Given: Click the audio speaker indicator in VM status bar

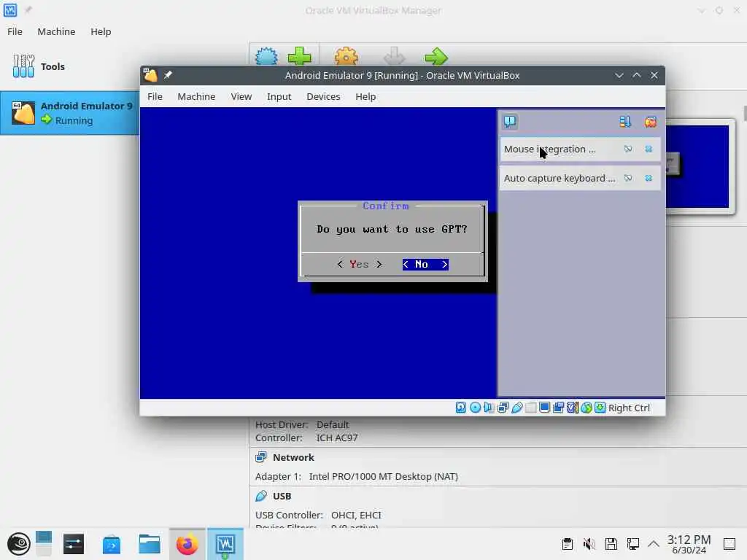Looking at the screenshot, I should click(488, 408).
